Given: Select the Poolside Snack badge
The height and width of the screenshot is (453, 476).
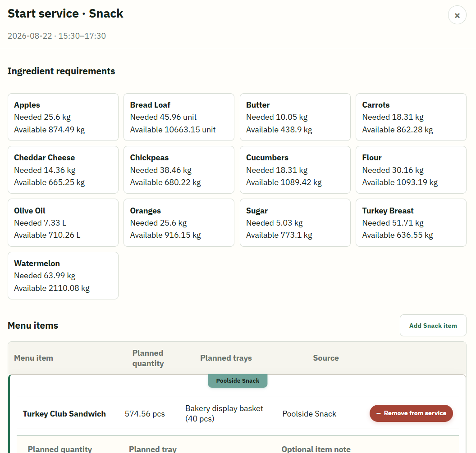Looking at the screenshot, I should (238, 381).
